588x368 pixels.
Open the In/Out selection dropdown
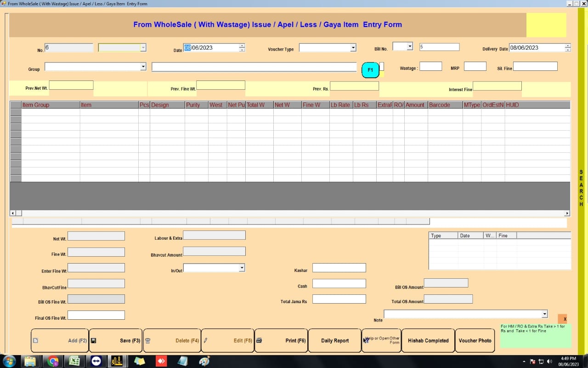(242, 268)
